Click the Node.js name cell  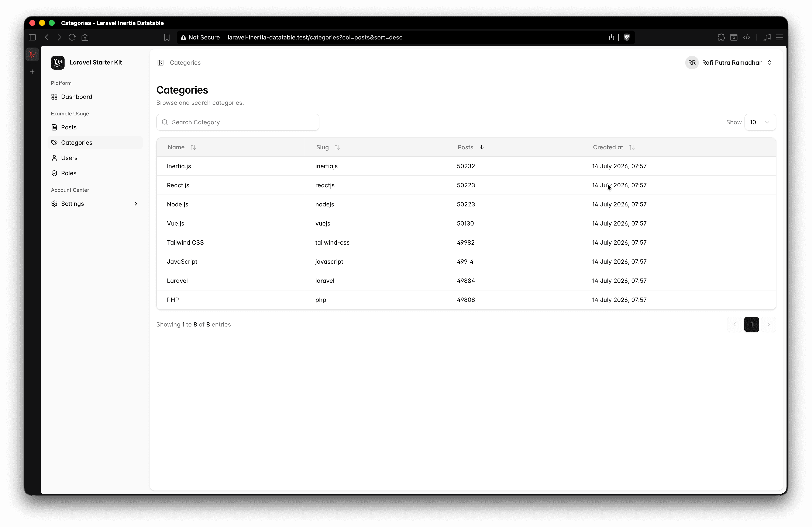click(177, 205)
